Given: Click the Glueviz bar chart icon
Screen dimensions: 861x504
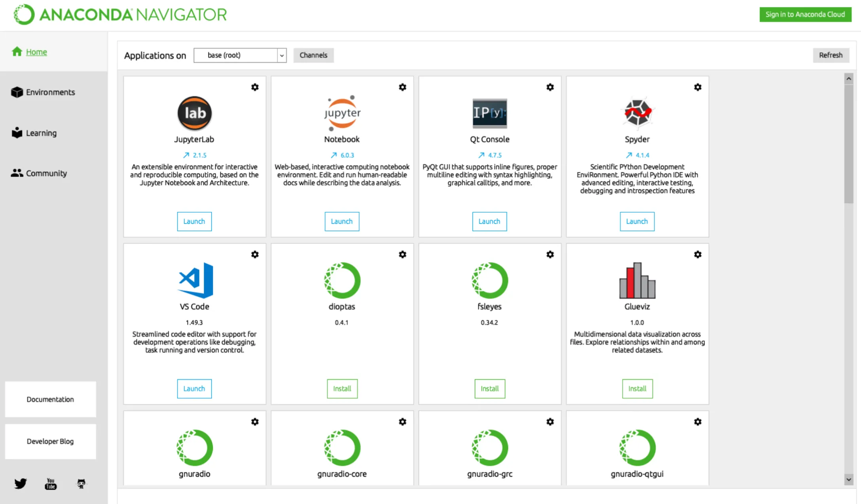Looking at the screenshot, I should pyautogui.click(x=637, y=280).
